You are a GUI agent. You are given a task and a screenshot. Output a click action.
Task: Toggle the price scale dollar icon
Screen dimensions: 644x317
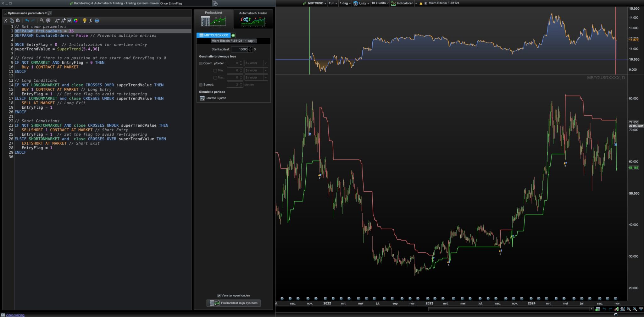617,309
